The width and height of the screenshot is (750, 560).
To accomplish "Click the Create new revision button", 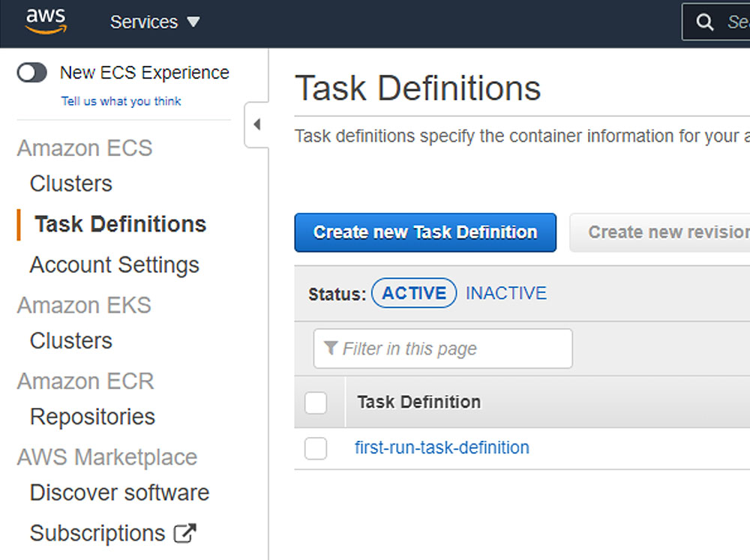I will (x=659, y=232).
